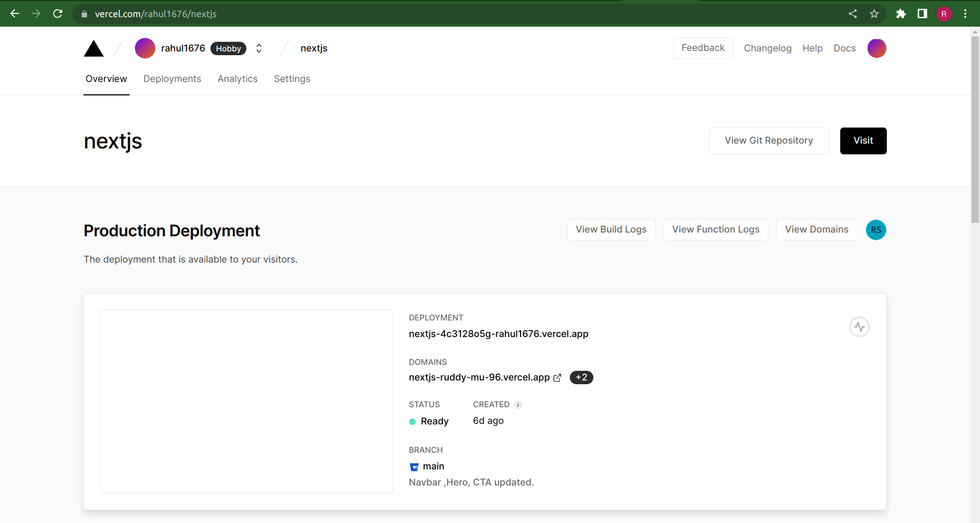Open the Help link
The image size is (980, 523).
point(812,48)
